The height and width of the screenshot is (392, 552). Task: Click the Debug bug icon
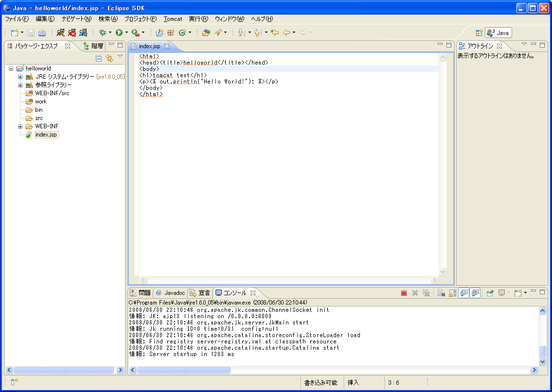pos(103,33)
